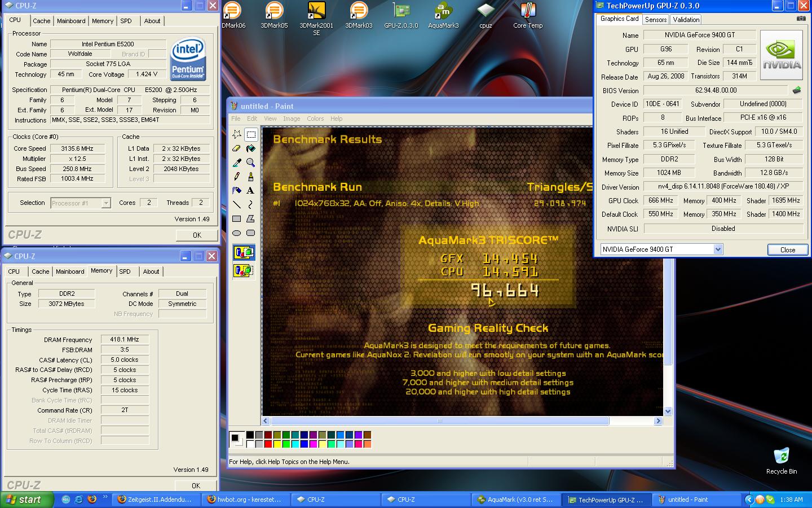This screenshot has height=508, width=812.
Task: Open the GPU-Z.0.3.0 desktop icon
Action: pos(401,15)
